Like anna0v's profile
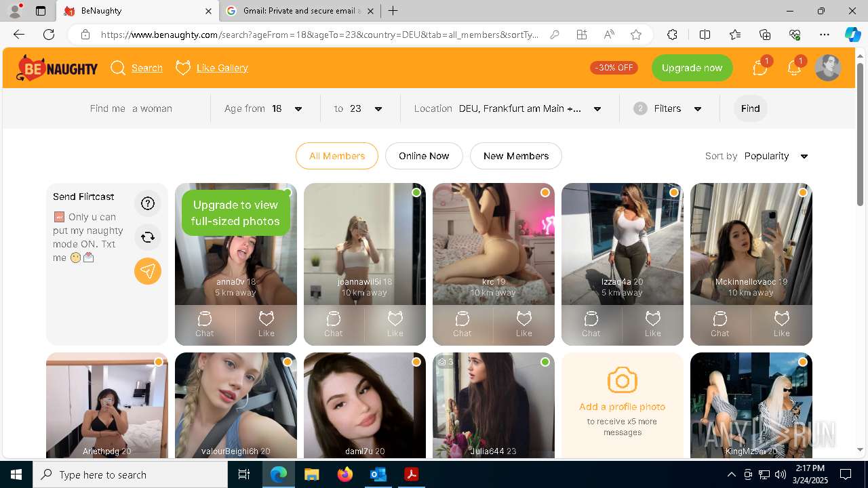Image resolution: width=868 pixels, height=488 pixels. (267, 324)
